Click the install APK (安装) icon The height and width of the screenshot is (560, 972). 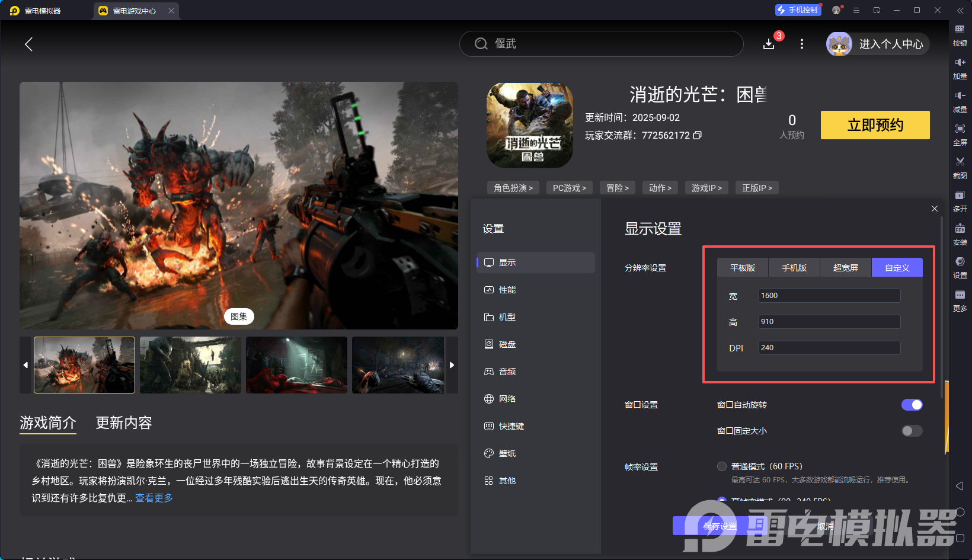tap(960, 229)
